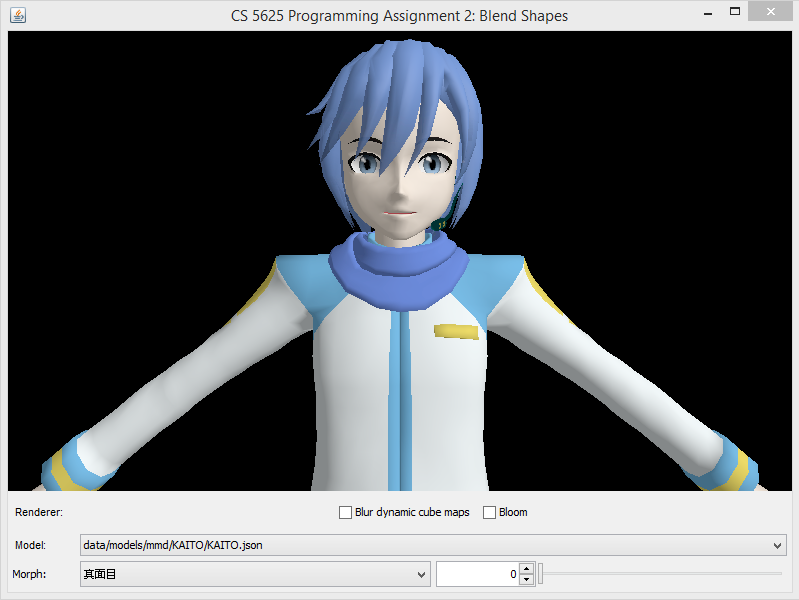The height and width of the screenshot is (600, 799).
Task: Click the middle of the morph slider track
Action: pos(661,574)
